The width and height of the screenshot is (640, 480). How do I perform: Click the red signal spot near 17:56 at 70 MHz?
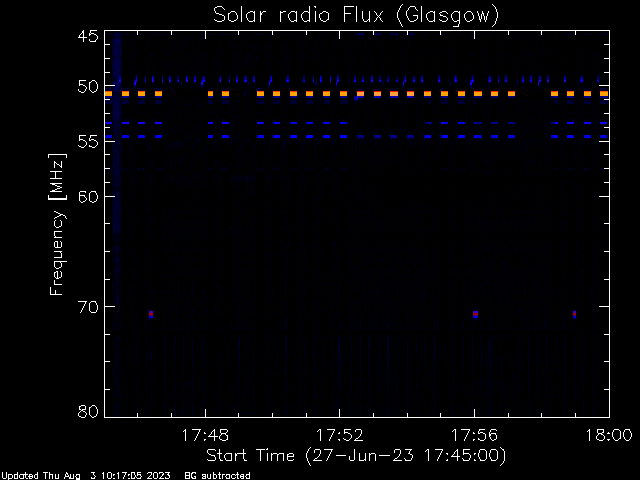476,314
